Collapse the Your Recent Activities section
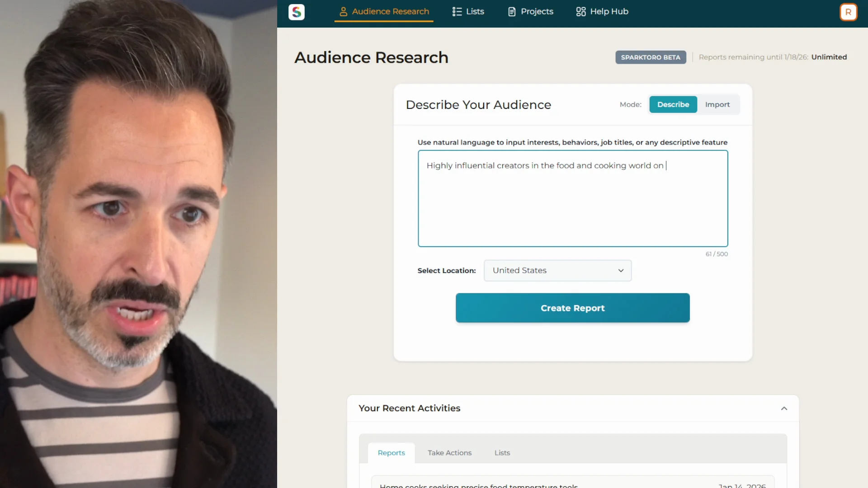The width and height of the screenshot is (868, 488). pyautogui.click(x=784, y=408)
